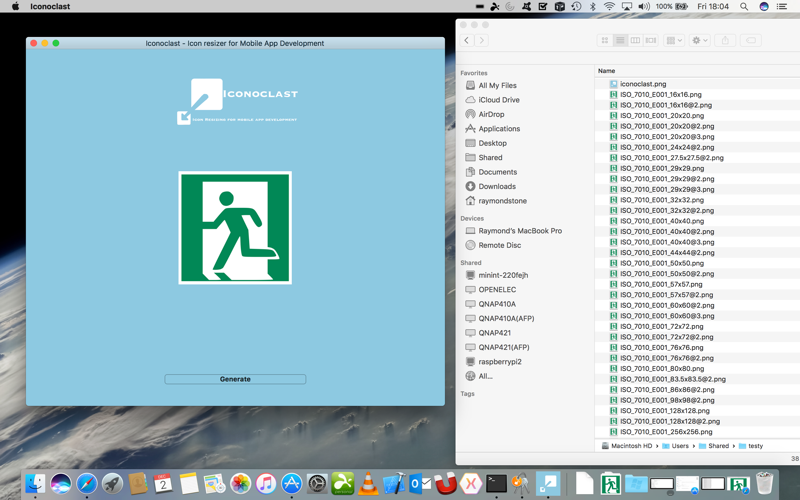Switch Finder to cover flow view

[651, 41]
